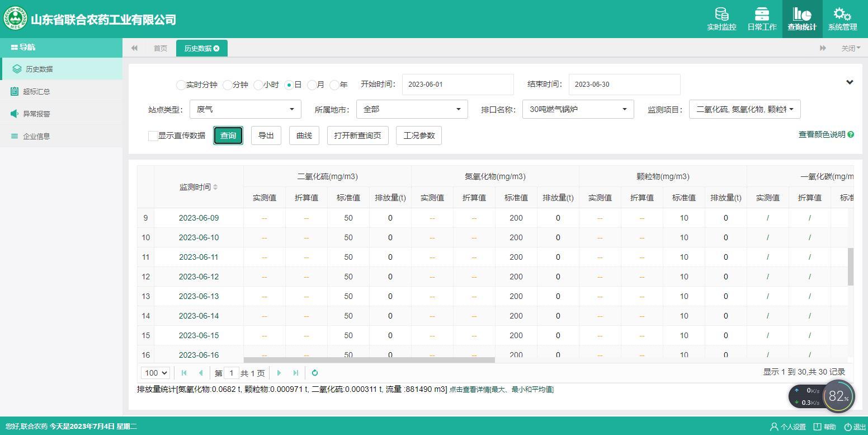Screen dimensions: 868x435
Task: Open the 关闭 tabs dropdown menu
Action: coord(851,48)
